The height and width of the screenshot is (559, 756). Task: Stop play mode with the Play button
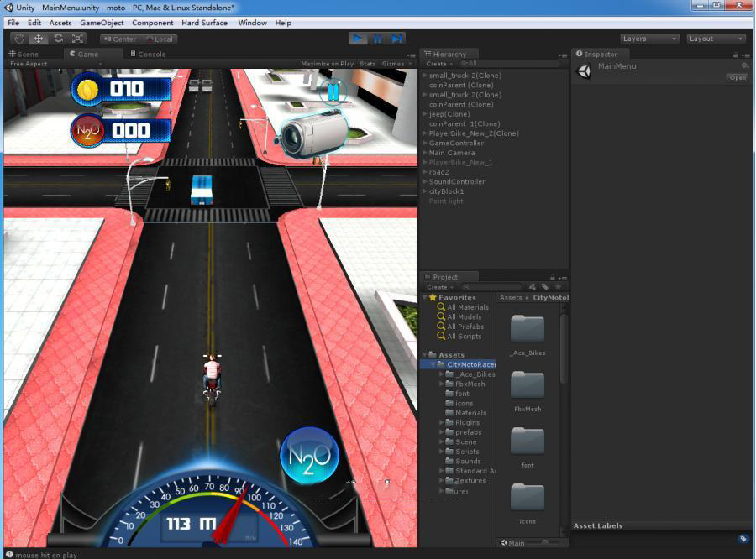[358, 39]
